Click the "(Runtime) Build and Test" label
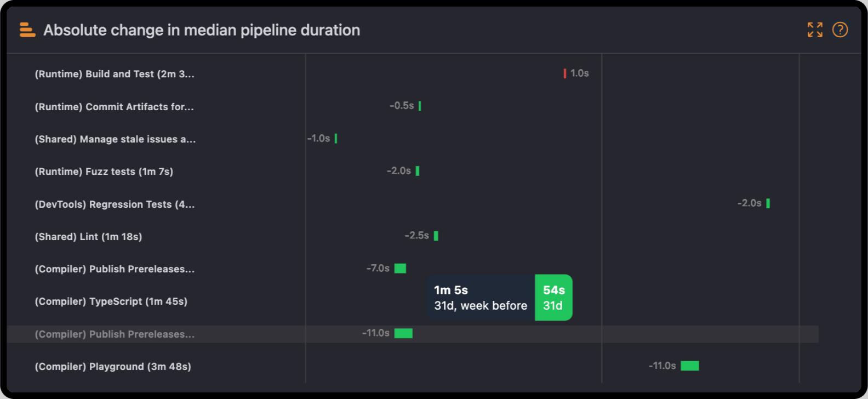The height and width of the screenshot is (399, 868). pyautogui.click(x=115, y=74)
